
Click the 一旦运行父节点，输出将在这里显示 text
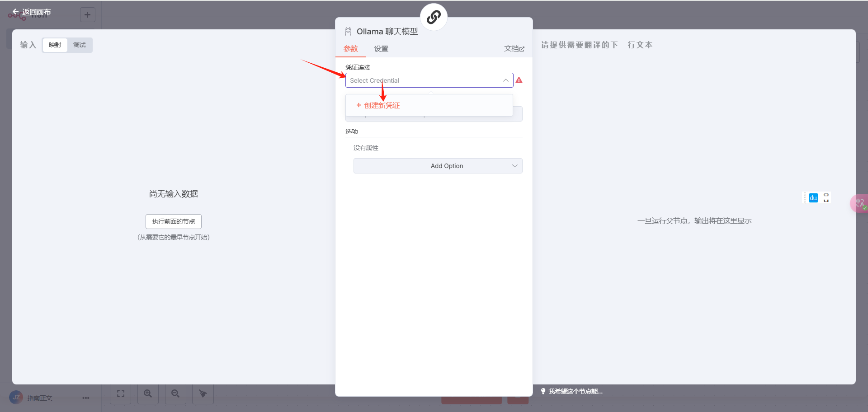click(694, 221)
